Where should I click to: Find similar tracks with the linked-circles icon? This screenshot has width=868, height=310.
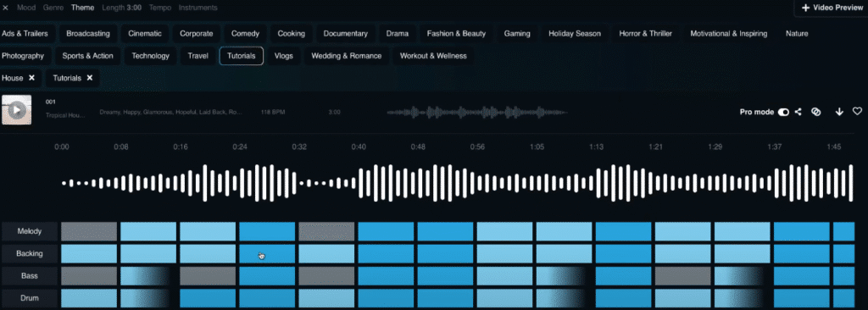coord(815,112)
